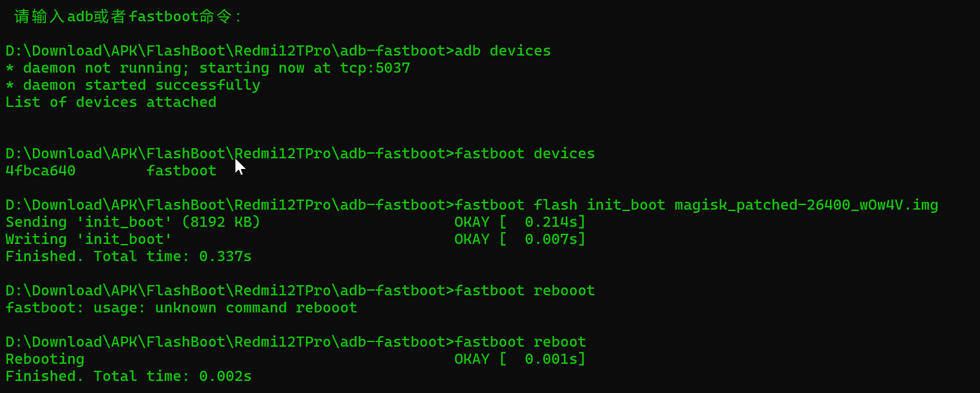Click the OKAY result showing 0.214s
This screenshot has width=980, height=393.
pyautogui.click(x=520, y=222)
